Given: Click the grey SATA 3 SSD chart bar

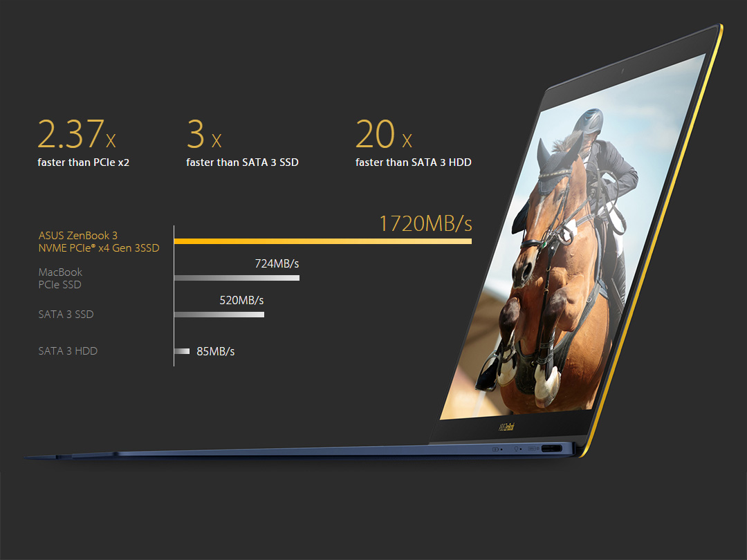Looking at the screenshot, I should 219,315.
